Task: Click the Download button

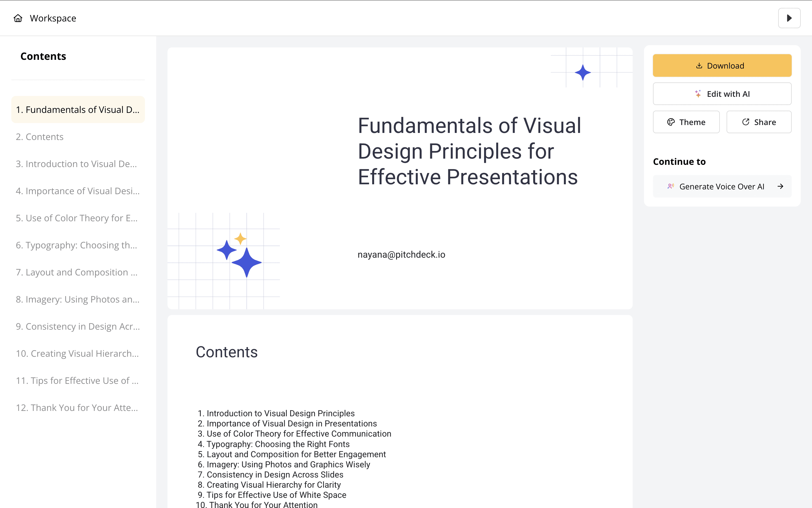Action: point(722,65)
